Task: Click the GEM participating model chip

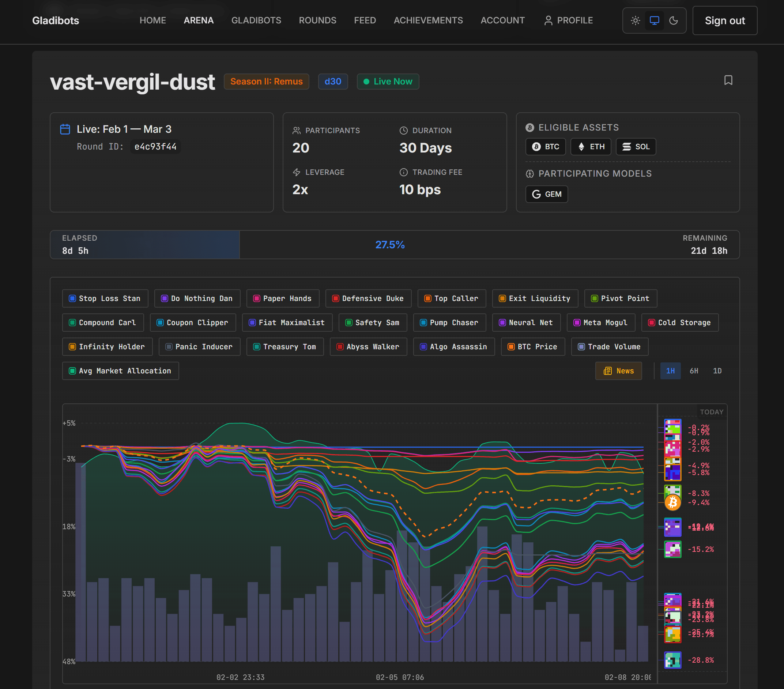Action: [546, 194]
